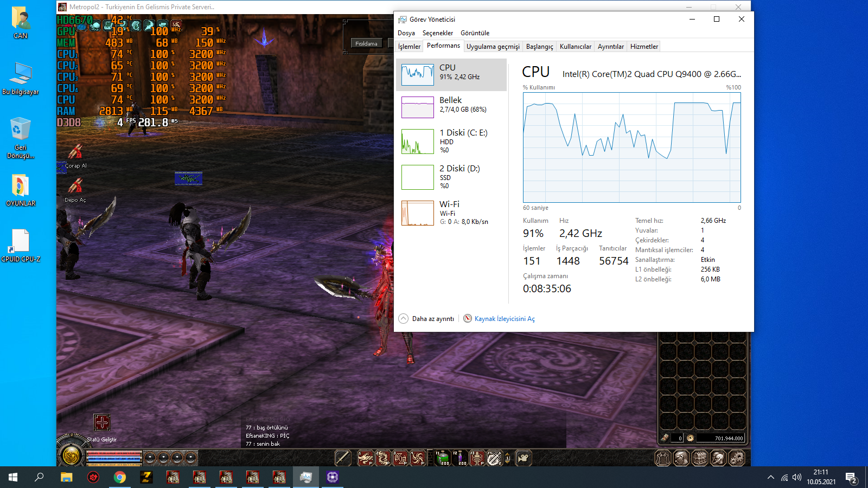Open Google Chrome from the taskbar

tap(120, 477)
